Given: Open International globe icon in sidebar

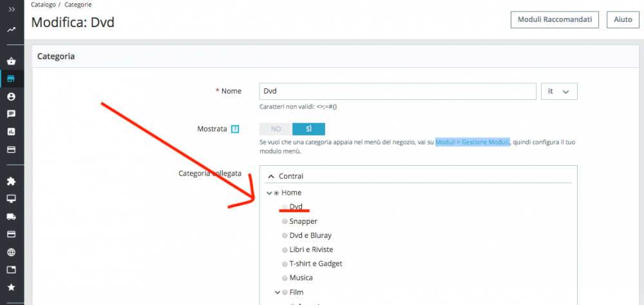Looking at the screenshot, I should (12, 252).
